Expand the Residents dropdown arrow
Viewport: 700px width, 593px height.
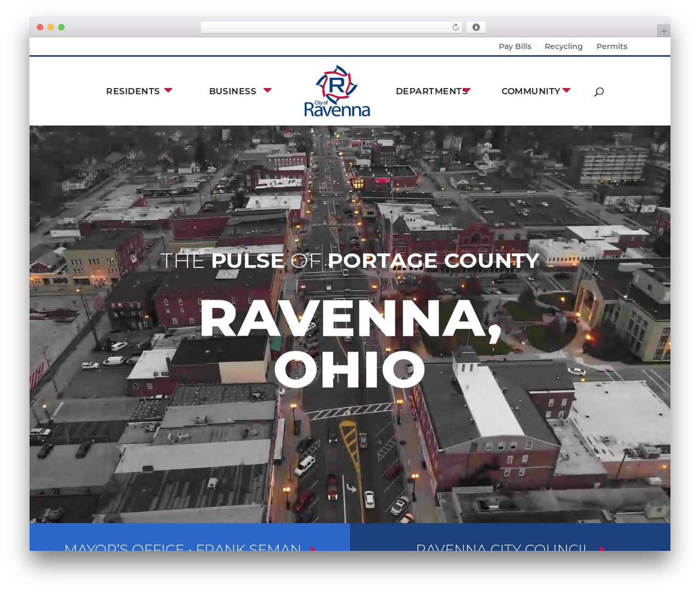tap(168, 90)
